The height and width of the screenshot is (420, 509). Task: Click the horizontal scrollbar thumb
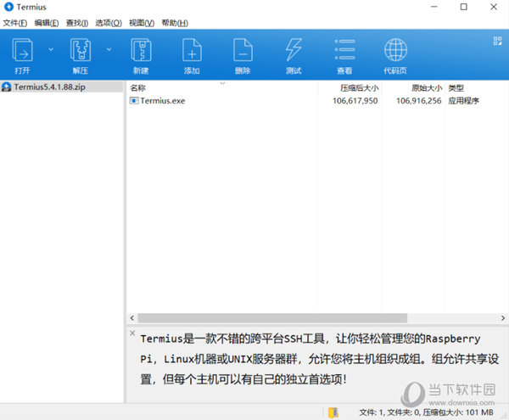click(x=272, y=318)
